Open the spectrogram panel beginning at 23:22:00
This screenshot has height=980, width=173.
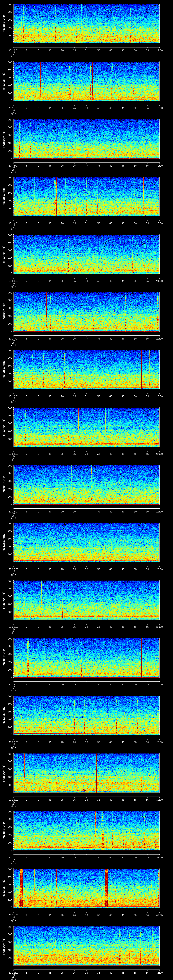pos(86,369)
